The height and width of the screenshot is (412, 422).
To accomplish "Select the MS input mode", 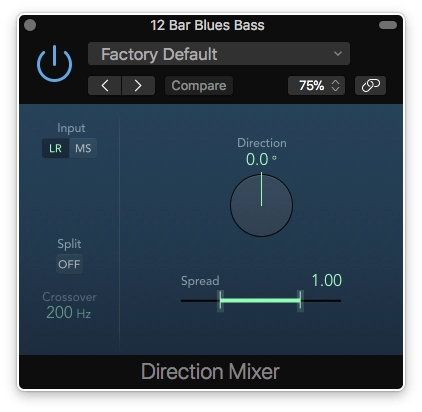I will tap(83, 148).
